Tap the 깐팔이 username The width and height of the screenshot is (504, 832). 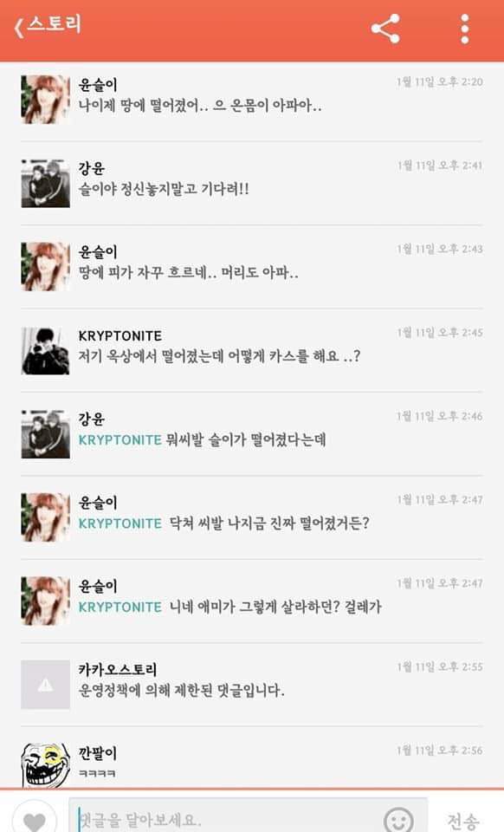98,752
